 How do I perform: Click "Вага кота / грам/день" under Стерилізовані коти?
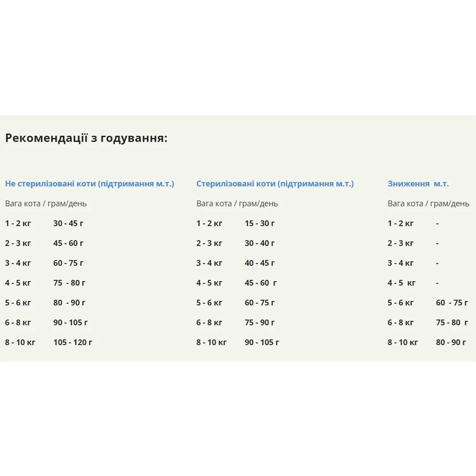click(237, 204)
